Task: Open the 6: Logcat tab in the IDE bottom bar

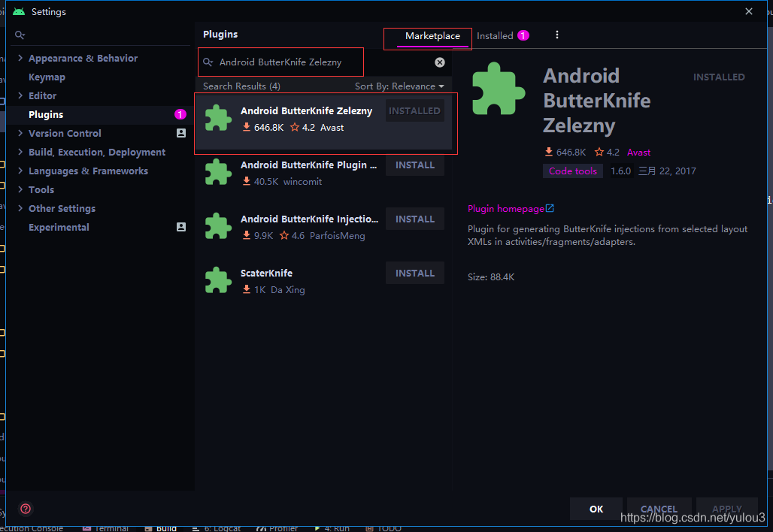Action: 217,528
